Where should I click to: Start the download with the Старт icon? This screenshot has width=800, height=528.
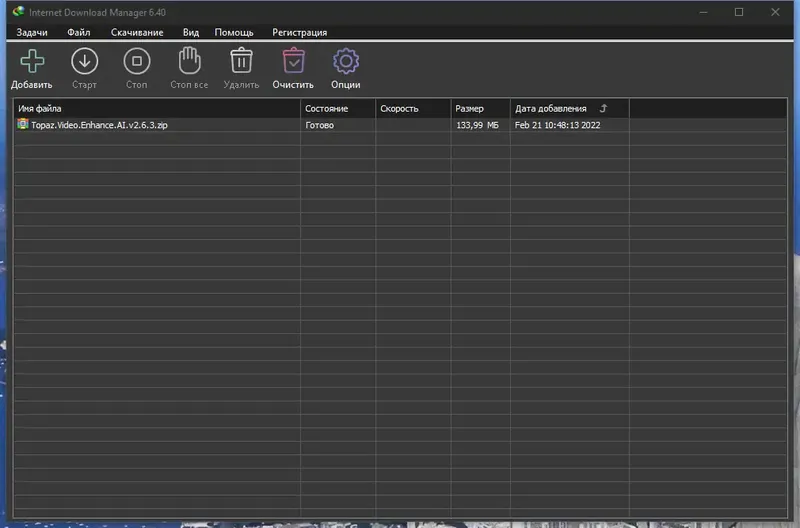point(85,61)
